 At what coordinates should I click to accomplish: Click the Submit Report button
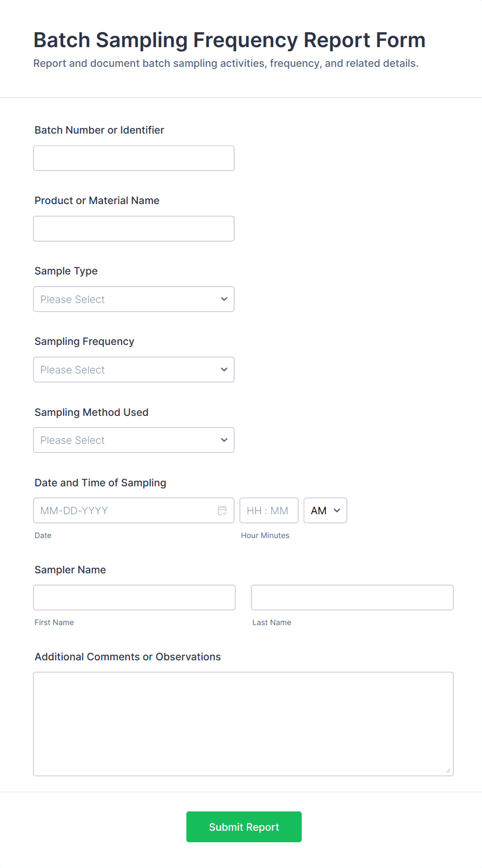(x=244, y=827)
